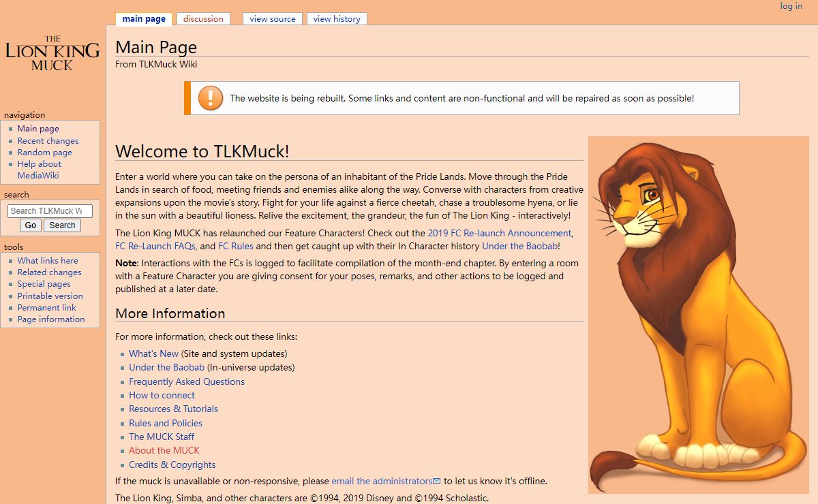
Task: Open Credits & Copyrights link
Action: coord(172,464)
